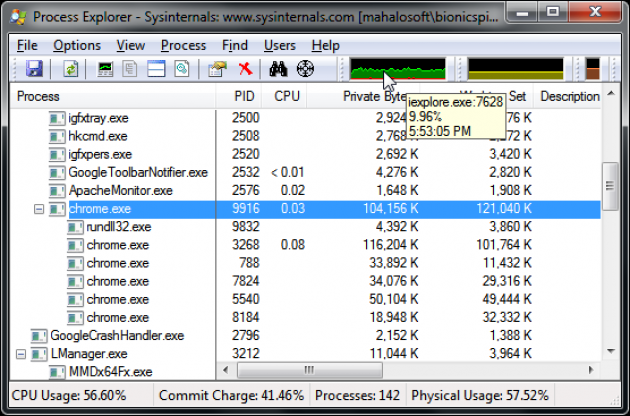Select the igfxtray.exe process row
This screenshot has height=416, width=630.
tap(305, 118)
